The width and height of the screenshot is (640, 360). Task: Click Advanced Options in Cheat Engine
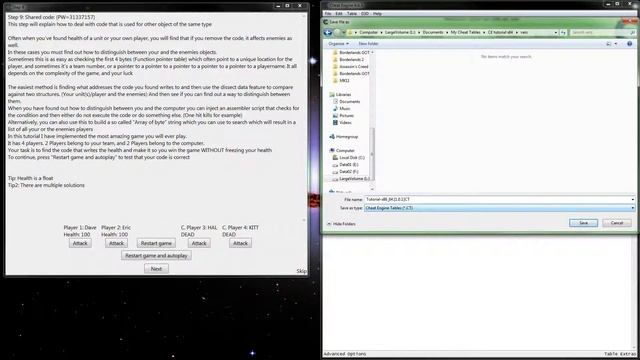(x=345, y=354)
